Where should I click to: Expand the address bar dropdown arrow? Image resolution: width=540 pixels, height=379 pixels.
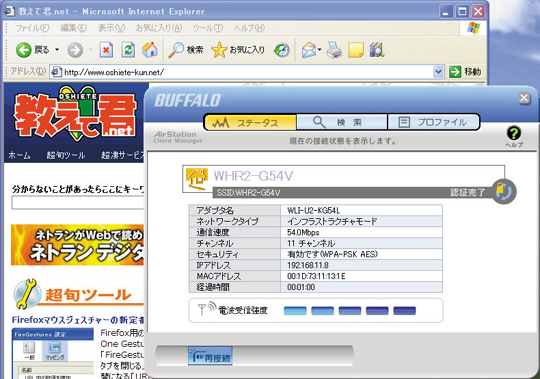(x=438, y=72)
